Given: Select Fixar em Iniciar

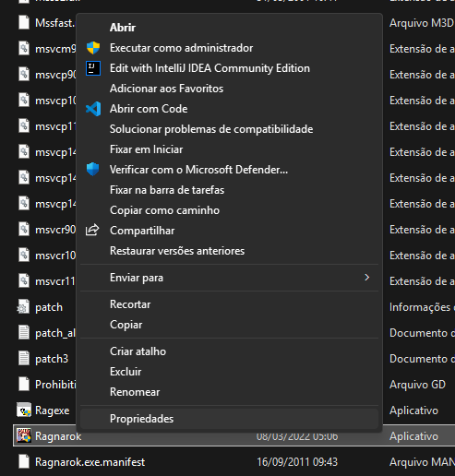Looking at the screenshot, I should (146, 149).
